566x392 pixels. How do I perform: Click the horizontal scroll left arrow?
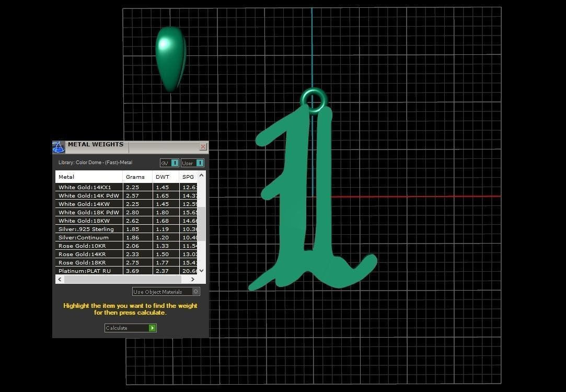pyautogui.click(x=60, y=280)
